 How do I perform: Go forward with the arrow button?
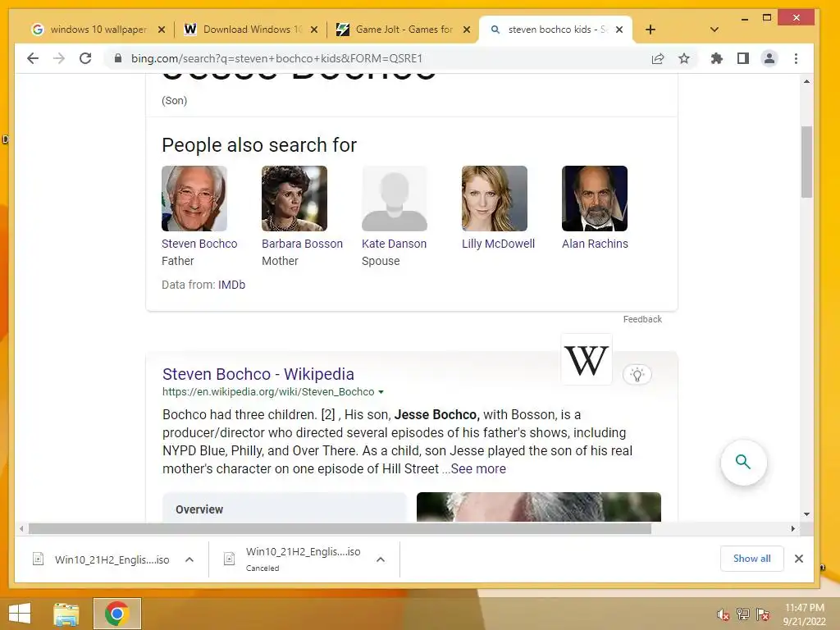tap(59, 58)
